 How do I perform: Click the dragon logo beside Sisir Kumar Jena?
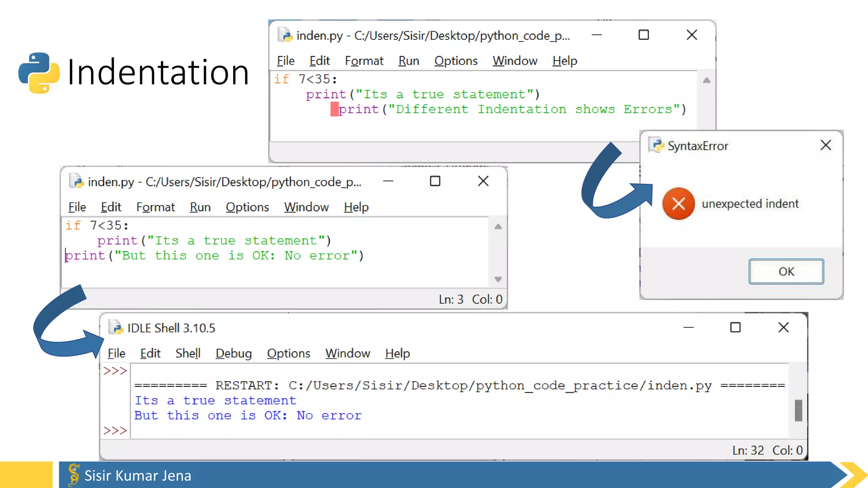click(74, 474)
